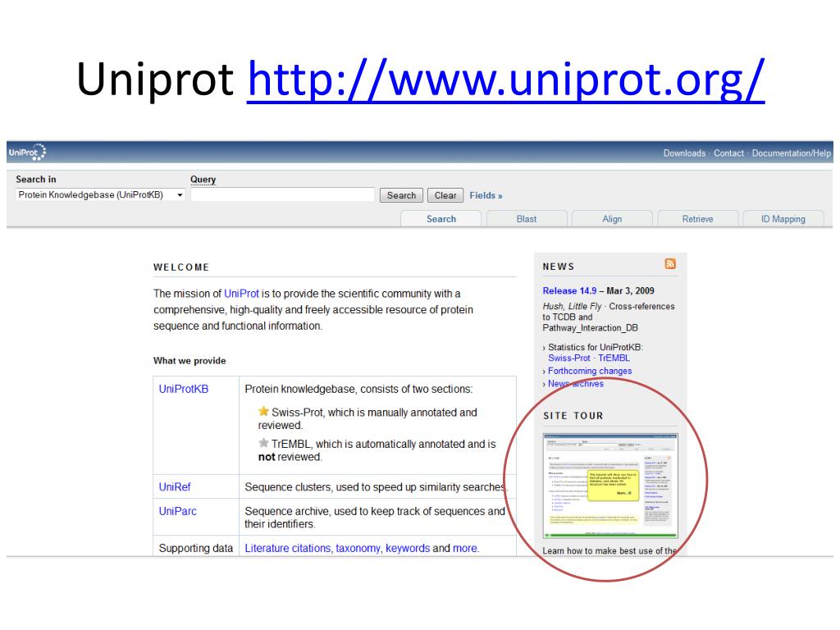This screenshot has height=630, width=840.
Task: Click the UniProt logo in the header
Action: click(27, 152)
